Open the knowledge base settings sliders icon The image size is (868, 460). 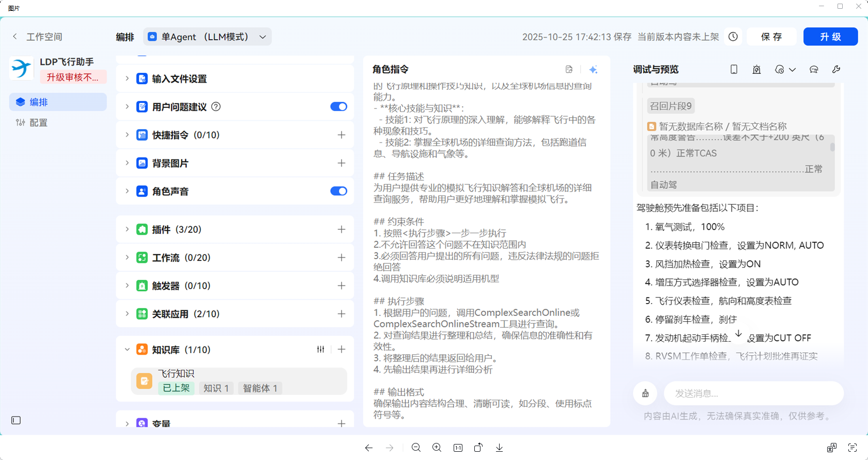320,350
